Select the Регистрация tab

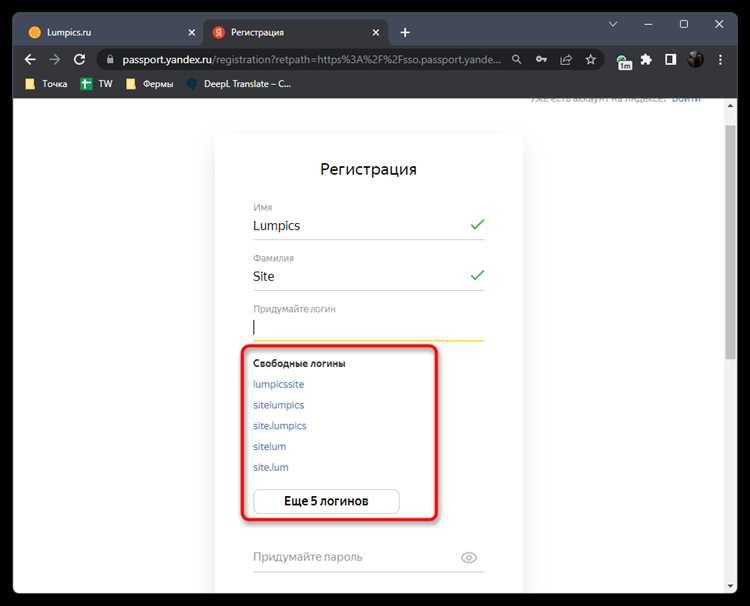[x=296, y=33]
